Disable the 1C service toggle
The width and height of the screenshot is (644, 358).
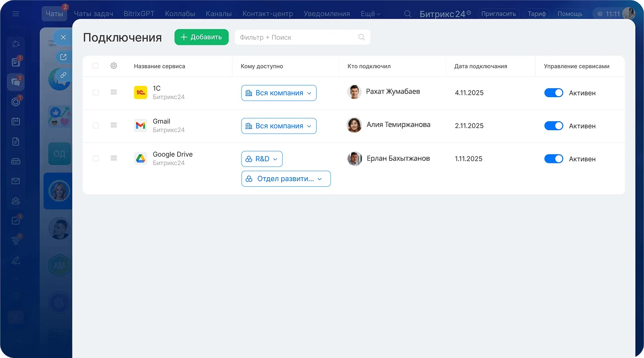coord(554,93)
